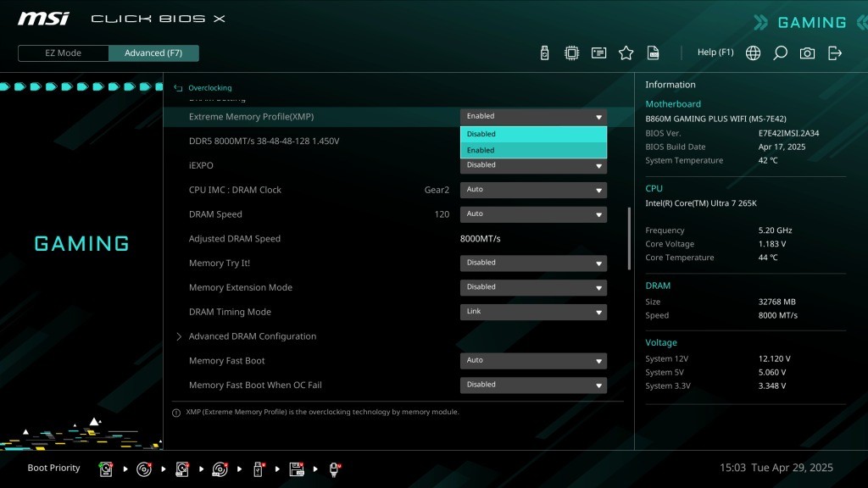Viewport: 868px width, 488px height.
Task: Click the exit icon at top right
Action: click(835, 53)
